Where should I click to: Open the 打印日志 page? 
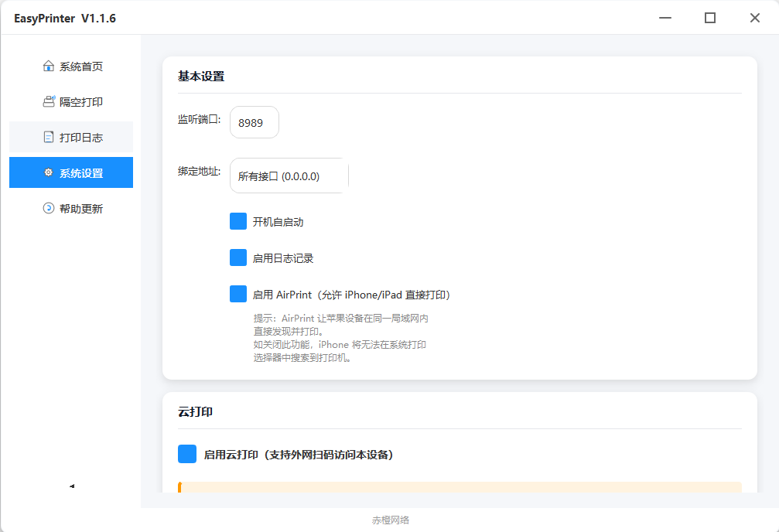(71, 137)
